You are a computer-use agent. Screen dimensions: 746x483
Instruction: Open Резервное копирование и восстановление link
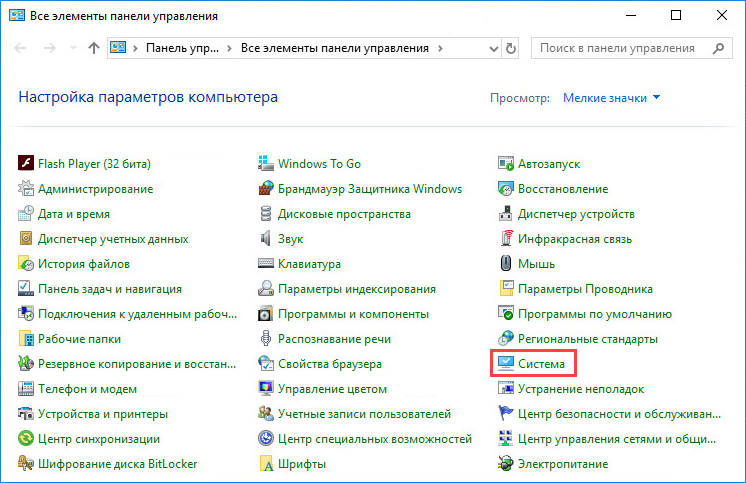coord(137,364)
